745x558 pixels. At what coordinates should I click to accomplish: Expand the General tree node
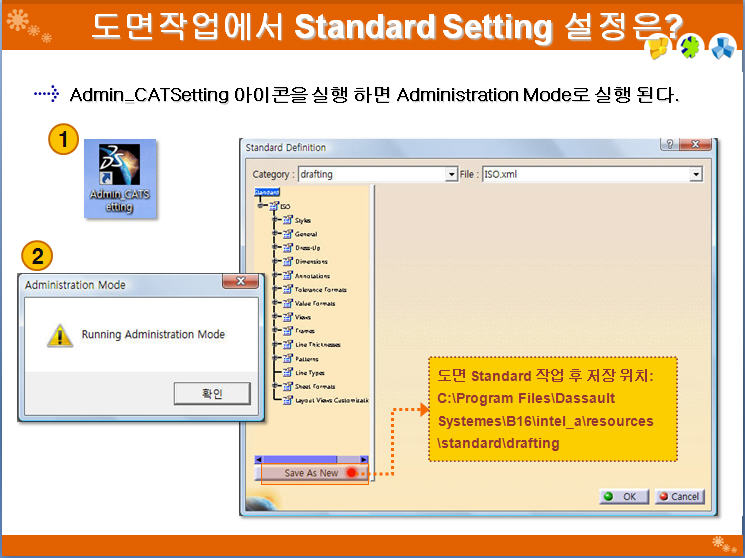275,234
